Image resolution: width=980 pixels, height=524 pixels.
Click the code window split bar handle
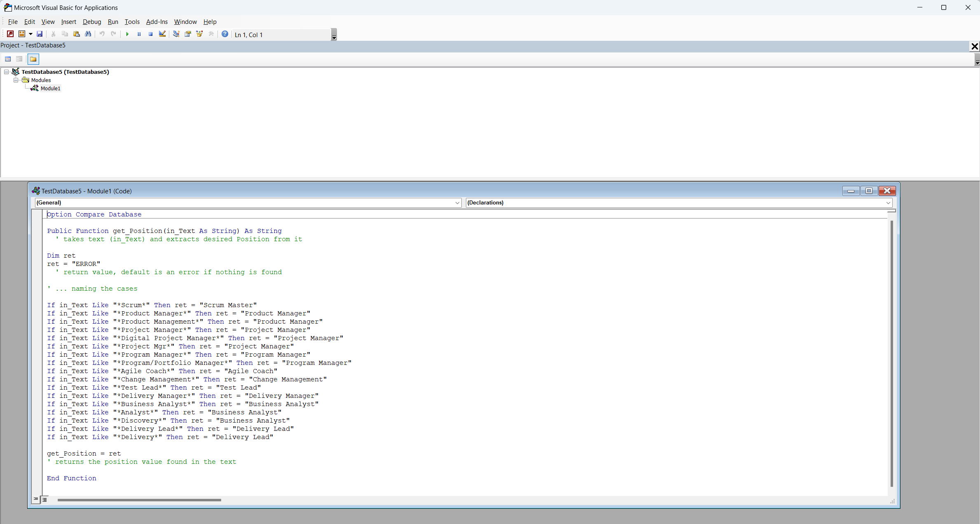click(x=891, y=211)
